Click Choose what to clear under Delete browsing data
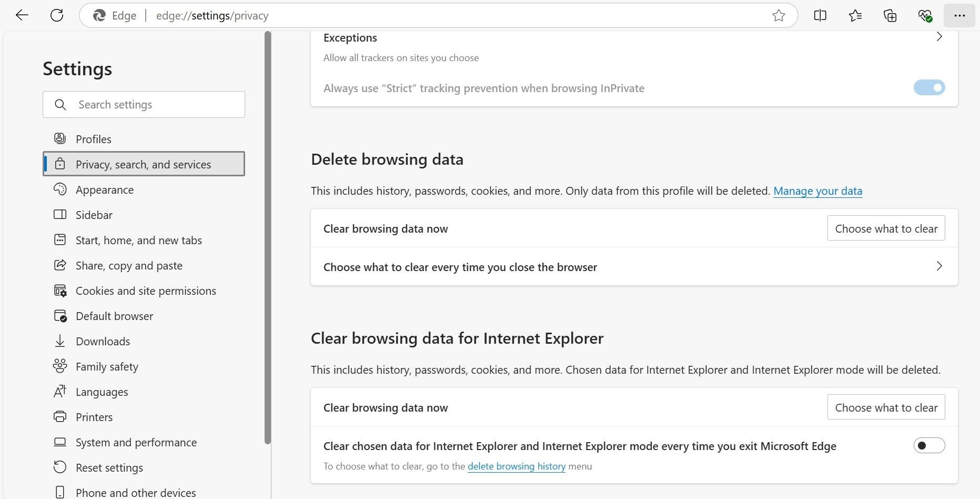Screen dimensions: 980x499 pos(886,228)
